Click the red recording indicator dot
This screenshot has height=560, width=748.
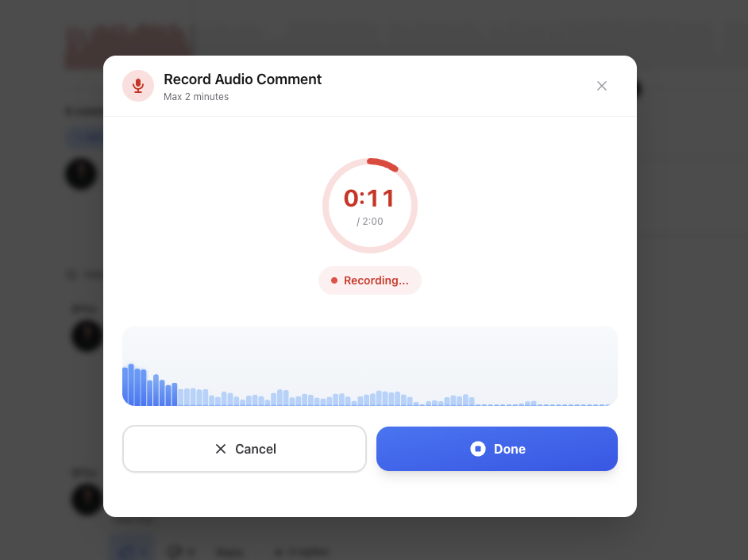pyautogui.click(x=333, y=280)
